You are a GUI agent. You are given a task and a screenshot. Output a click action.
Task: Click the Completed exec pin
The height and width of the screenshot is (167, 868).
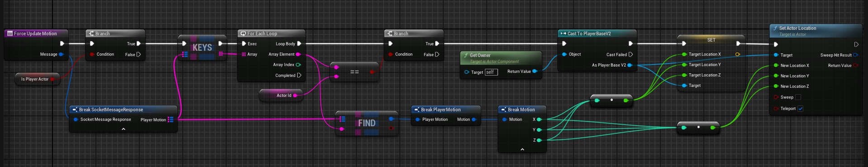coord(299,76)
